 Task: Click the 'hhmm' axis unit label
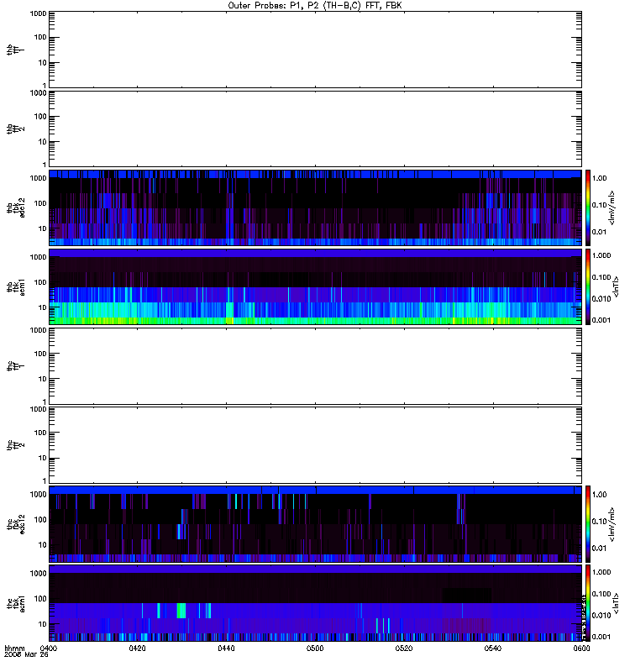click(x=15, y=648)
